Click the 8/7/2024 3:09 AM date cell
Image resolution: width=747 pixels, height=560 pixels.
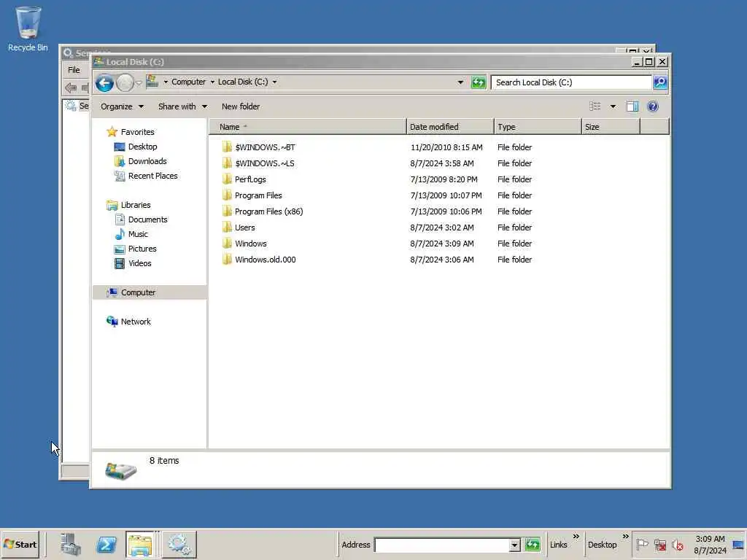[441, 244]
